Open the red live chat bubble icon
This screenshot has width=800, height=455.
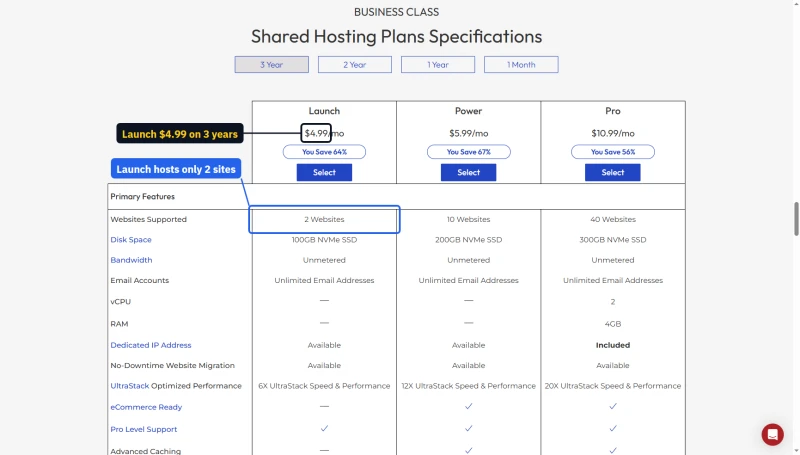(772, 434)
